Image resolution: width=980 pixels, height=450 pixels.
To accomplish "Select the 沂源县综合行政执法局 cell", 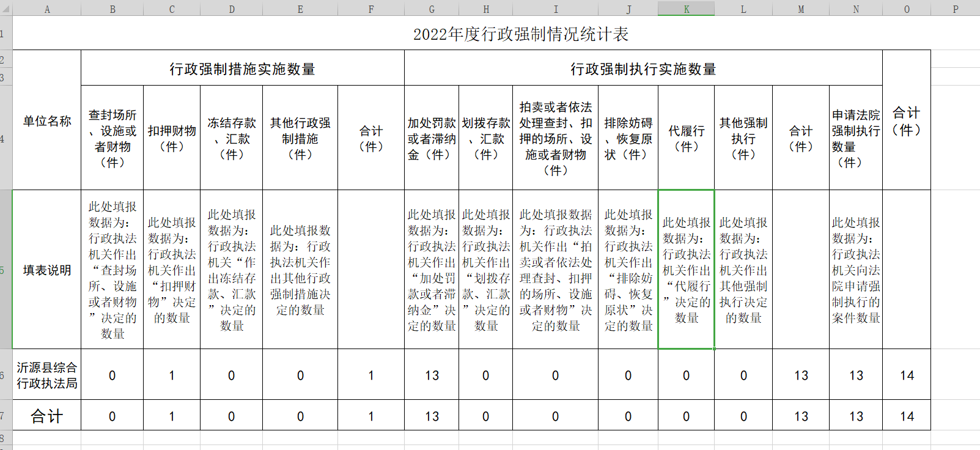I will tap(47, 375).
